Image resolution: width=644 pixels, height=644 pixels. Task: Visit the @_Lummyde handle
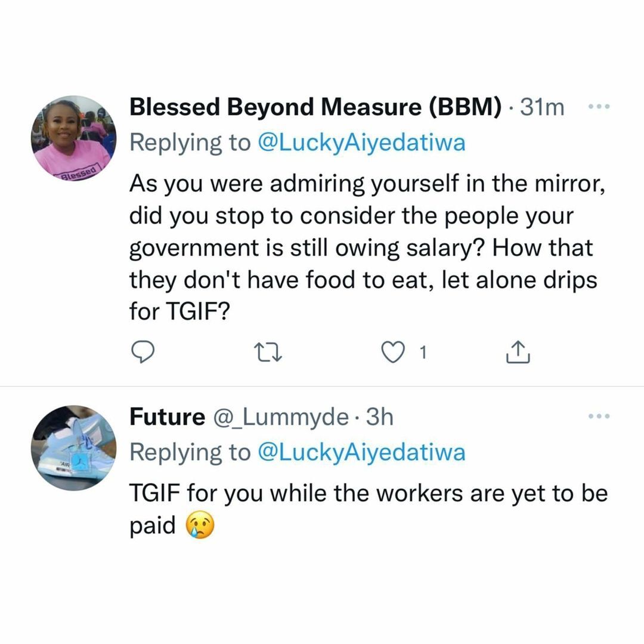tap(280, 417)
